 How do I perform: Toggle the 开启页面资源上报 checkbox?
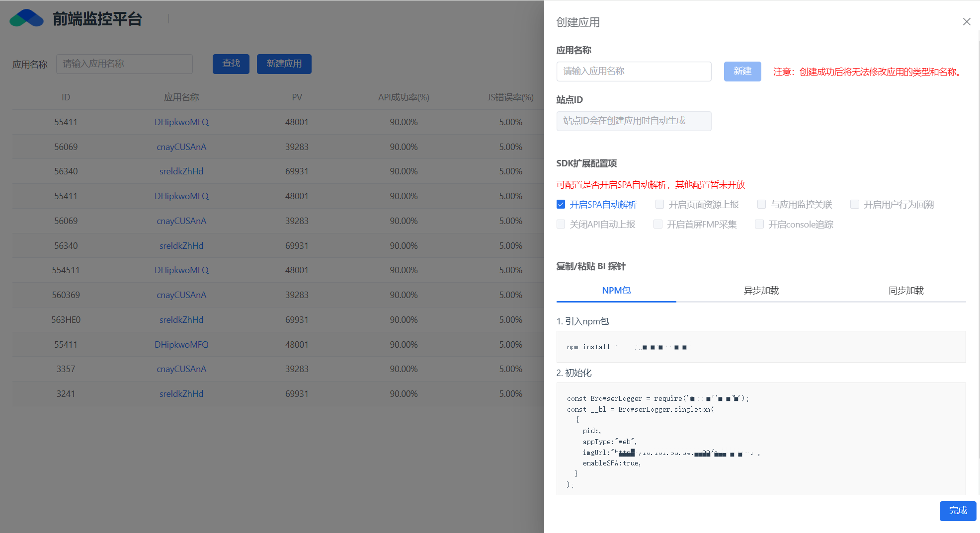659,204
